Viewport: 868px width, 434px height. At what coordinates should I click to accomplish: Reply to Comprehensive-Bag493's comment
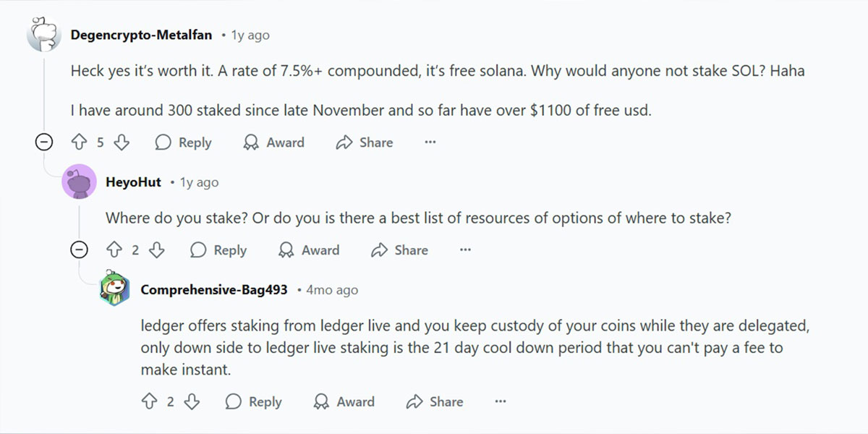click(254, 401)
